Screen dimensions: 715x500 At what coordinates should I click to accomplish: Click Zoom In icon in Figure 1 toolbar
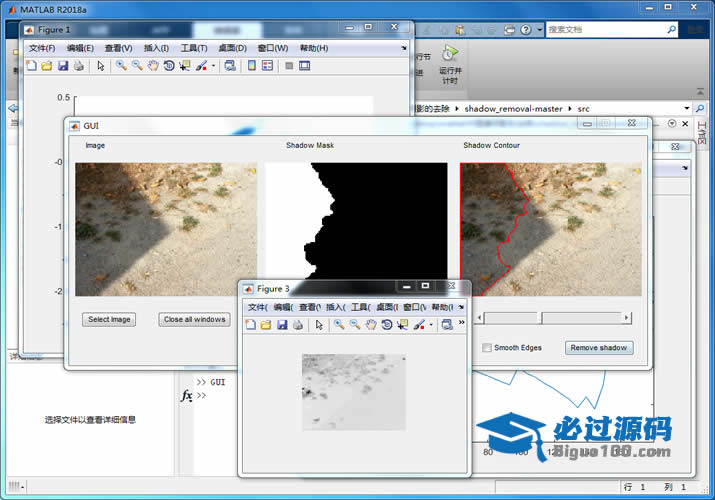120,66
